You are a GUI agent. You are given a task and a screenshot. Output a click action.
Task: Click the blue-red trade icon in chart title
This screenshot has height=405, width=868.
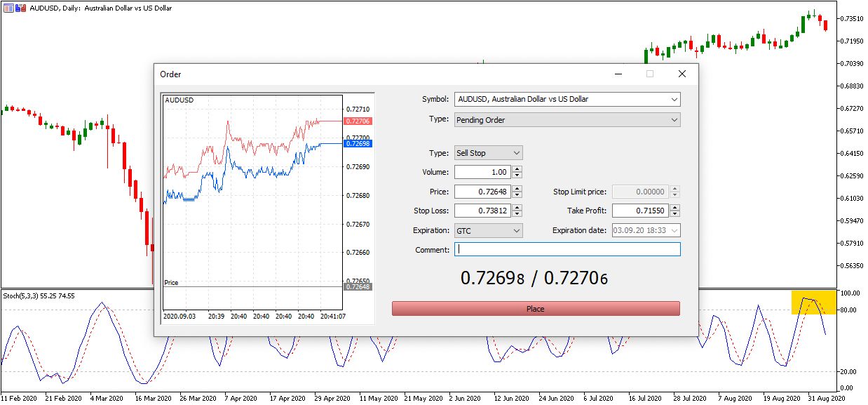click(21, 8)
